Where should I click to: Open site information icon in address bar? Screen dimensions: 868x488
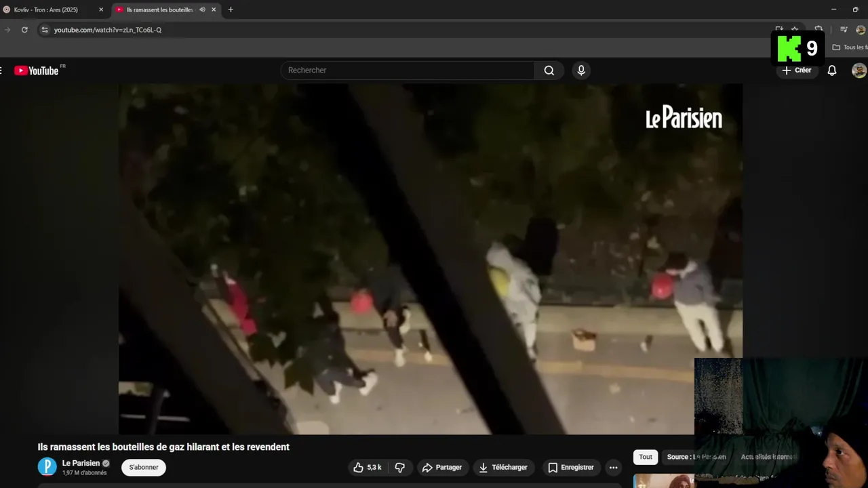44,30
